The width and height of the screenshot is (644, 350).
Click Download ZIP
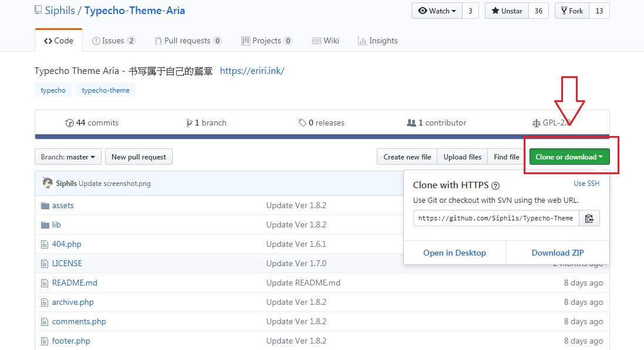tap(558, 253)
